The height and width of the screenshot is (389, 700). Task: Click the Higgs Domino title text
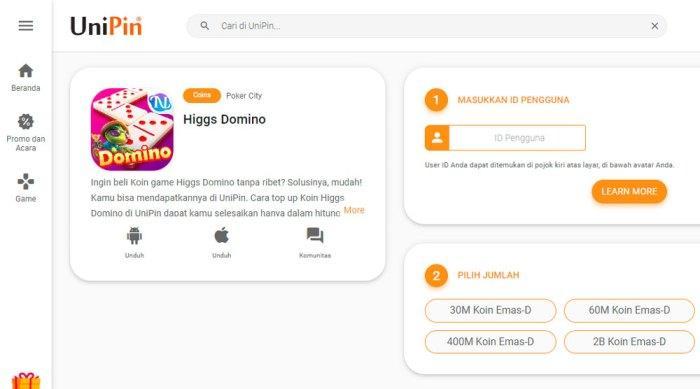pos(225,119)
